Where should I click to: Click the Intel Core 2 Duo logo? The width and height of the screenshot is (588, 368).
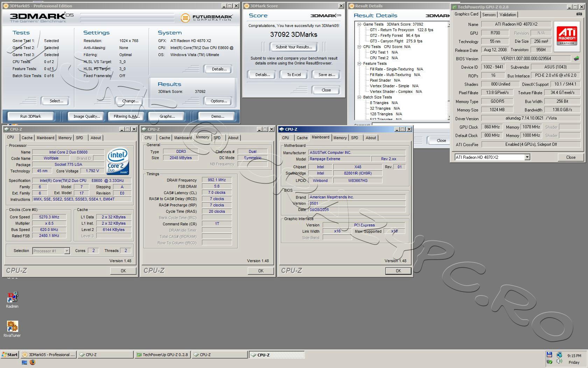tap(118, 161)
